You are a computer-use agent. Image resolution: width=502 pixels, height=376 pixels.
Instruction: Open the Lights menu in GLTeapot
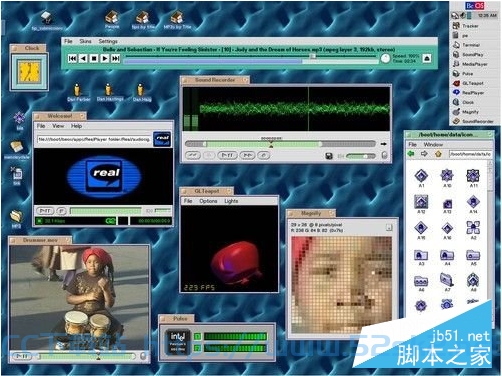(231, 201)
